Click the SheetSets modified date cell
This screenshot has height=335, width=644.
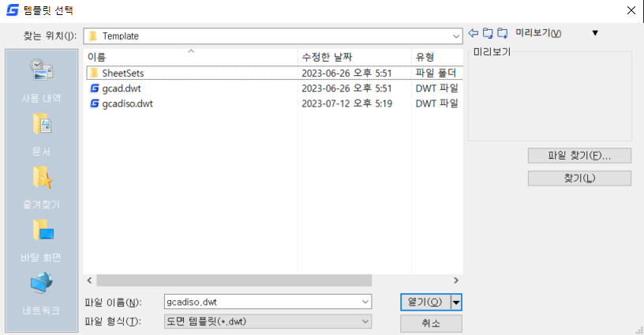[346, 73]
